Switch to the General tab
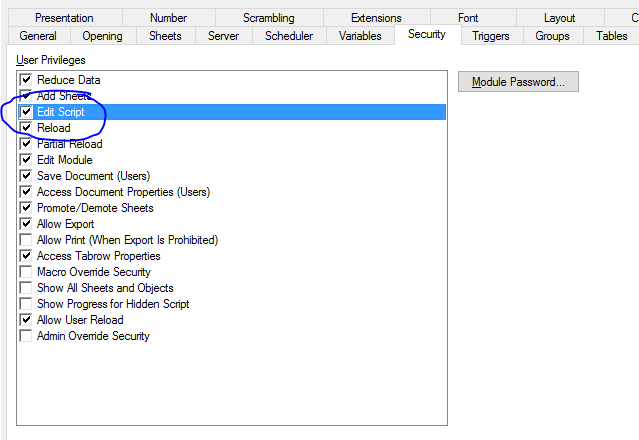639x440 pixels. 38,36
